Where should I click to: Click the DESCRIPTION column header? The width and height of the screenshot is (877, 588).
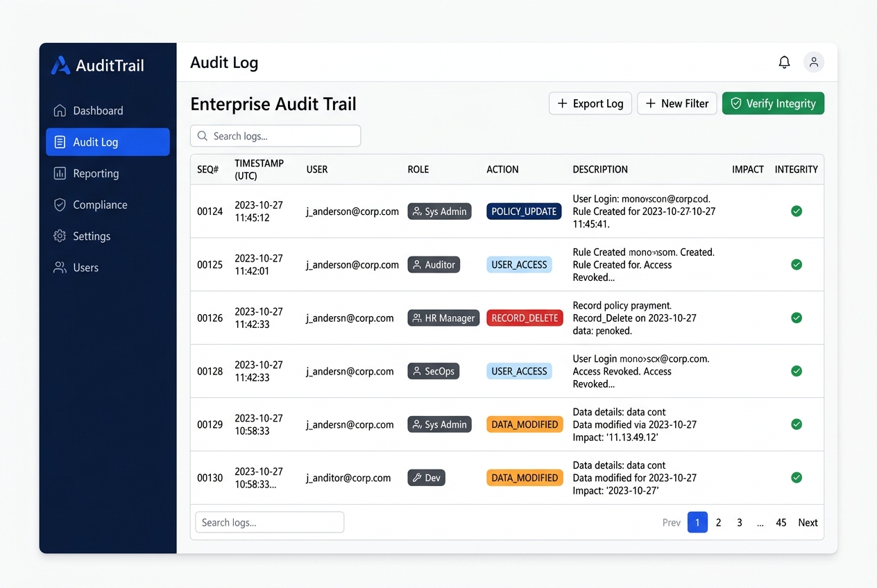(600, 169)
